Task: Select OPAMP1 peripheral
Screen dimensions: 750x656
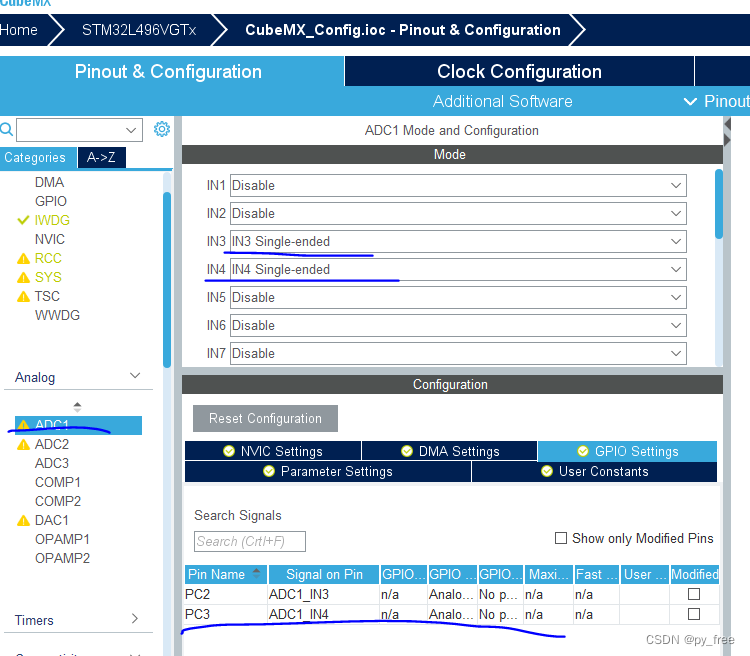Action: coord(62,539)
